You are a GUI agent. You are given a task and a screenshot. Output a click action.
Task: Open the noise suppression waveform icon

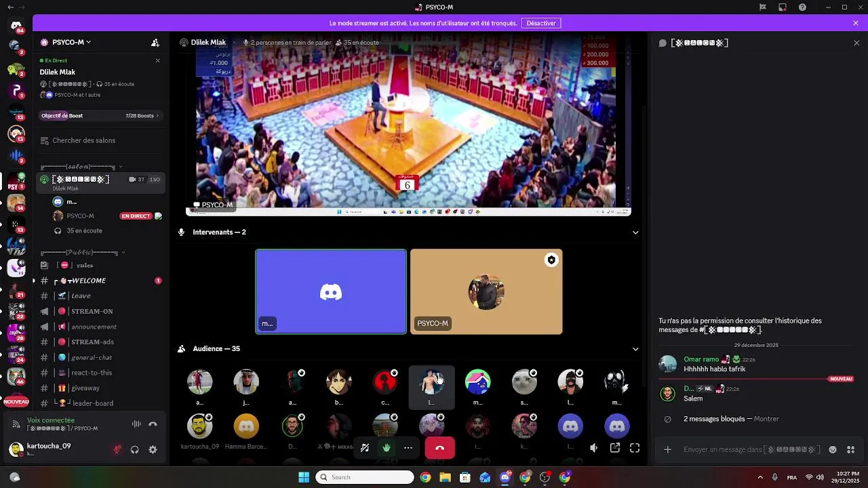tap(136, 424)
